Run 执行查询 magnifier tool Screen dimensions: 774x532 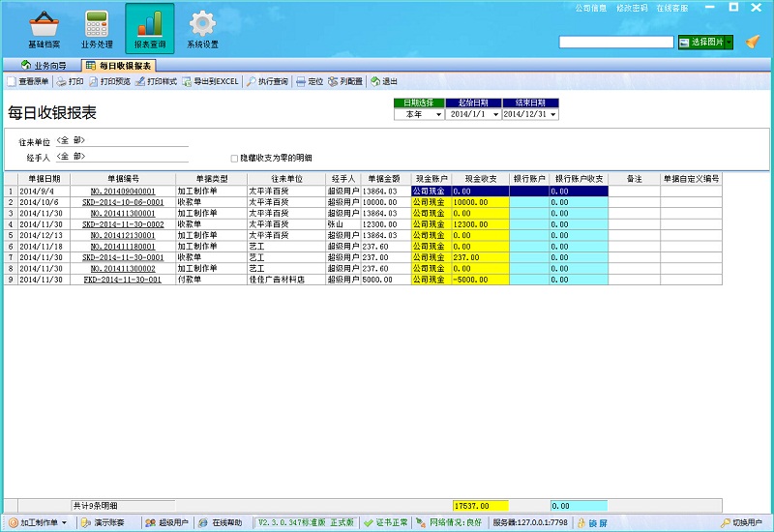click(x=267, y=82)
